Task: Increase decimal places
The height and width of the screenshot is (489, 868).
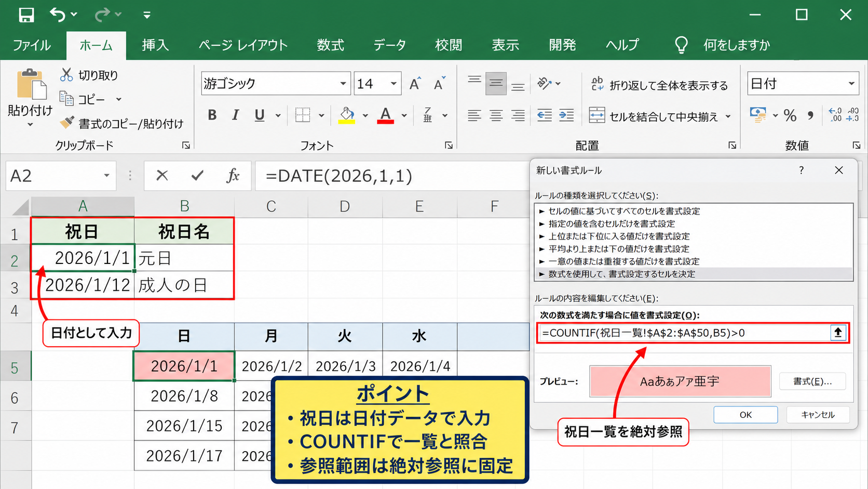Action: (835, 115)
